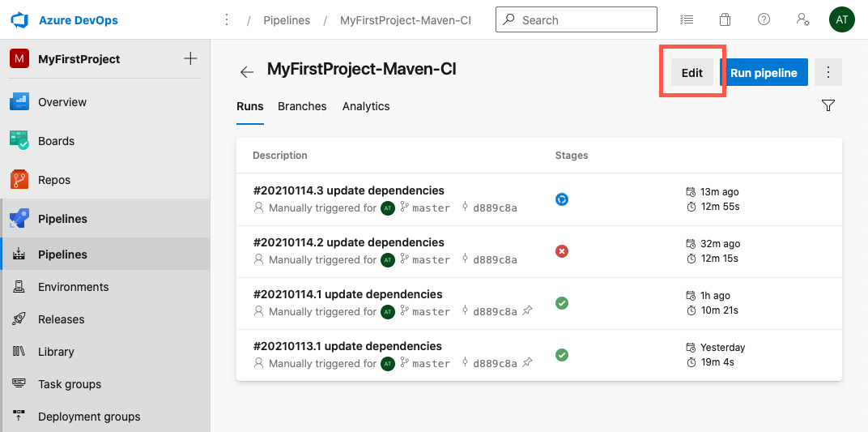Click the Overview icon in sidebar
868x432 pixels.
[x=19, y=102]
